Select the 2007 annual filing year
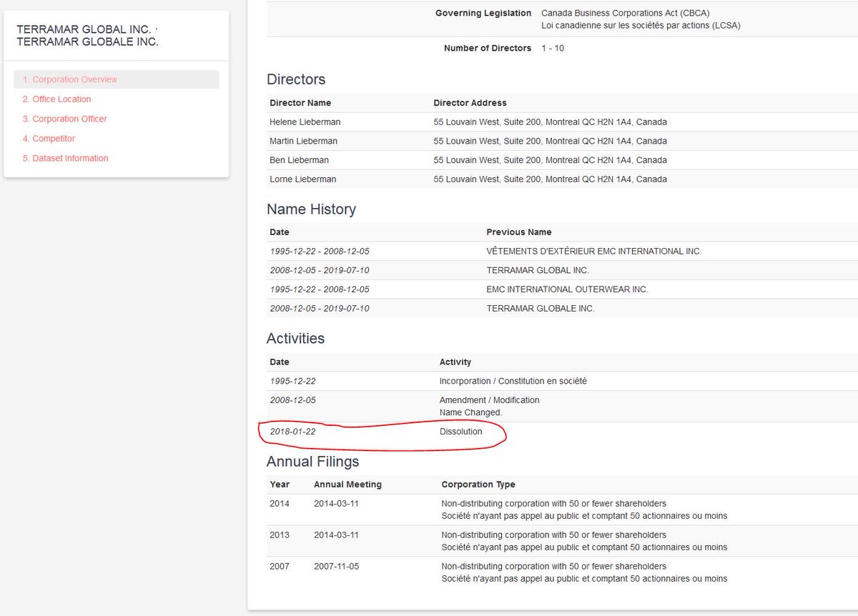858x616 pixels. click(280, 567)
